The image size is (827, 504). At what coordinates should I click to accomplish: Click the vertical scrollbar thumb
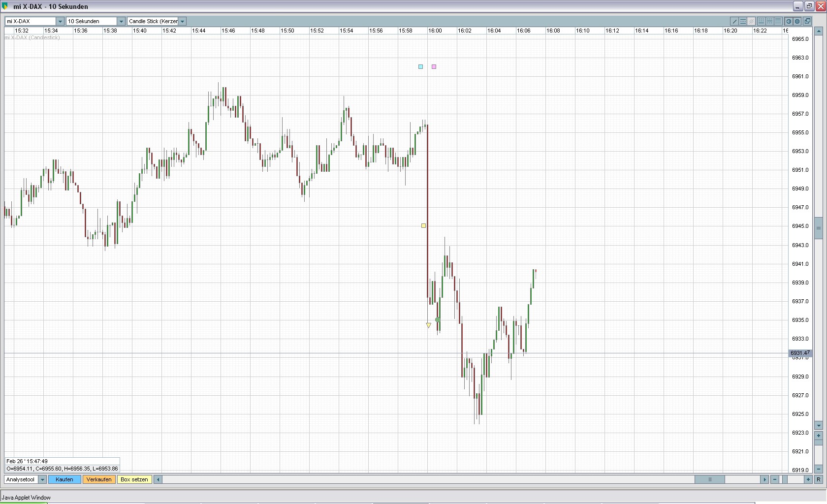(819, 227)
